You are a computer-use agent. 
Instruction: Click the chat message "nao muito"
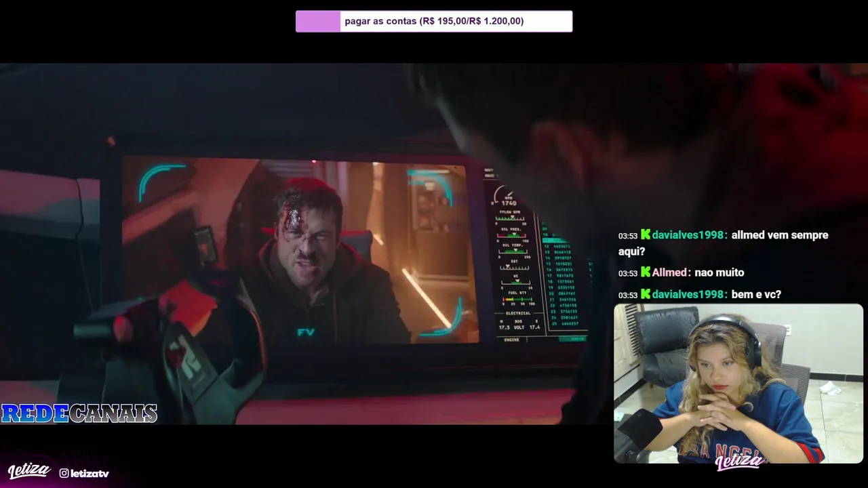(x=719, y=272)
